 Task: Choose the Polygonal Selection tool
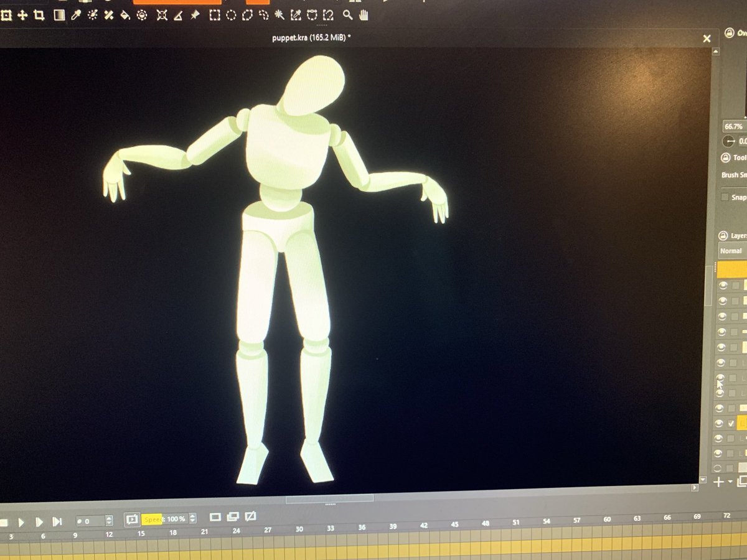click(x=247, y=15)
